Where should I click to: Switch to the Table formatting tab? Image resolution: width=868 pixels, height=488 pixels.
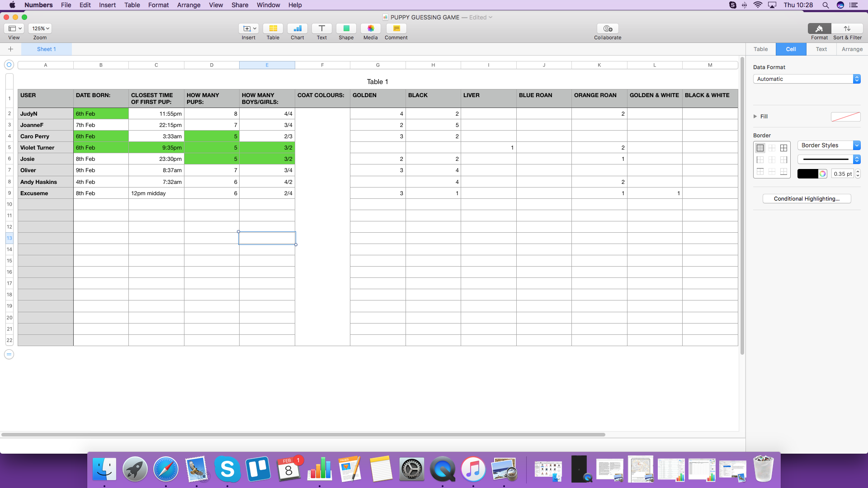[x=761, y=49]
